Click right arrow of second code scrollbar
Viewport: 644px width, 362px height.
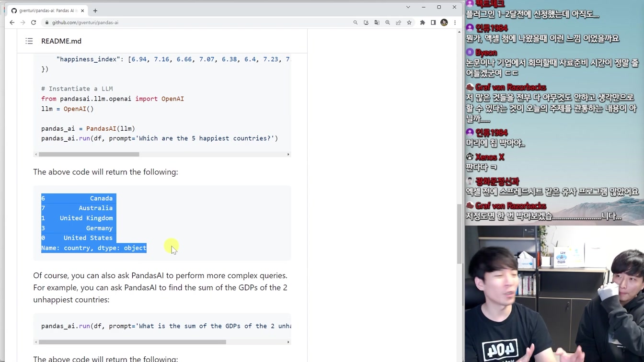(x=288, y=342)
